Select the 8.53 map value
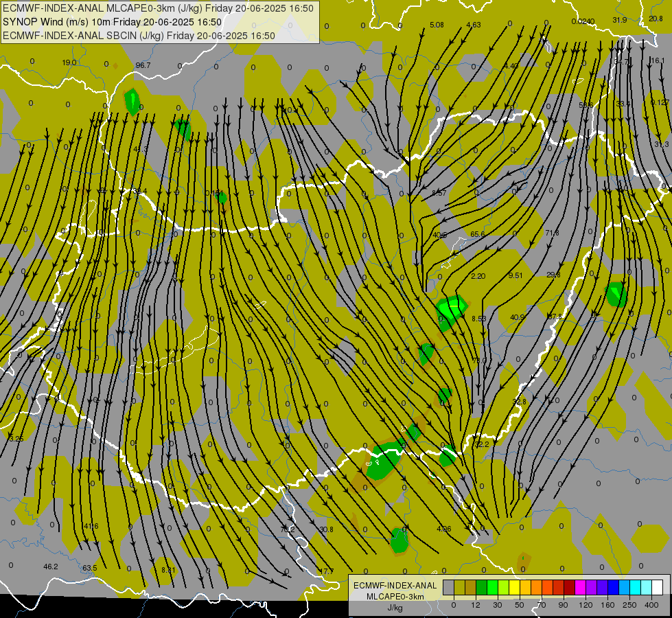 point(478,319)
